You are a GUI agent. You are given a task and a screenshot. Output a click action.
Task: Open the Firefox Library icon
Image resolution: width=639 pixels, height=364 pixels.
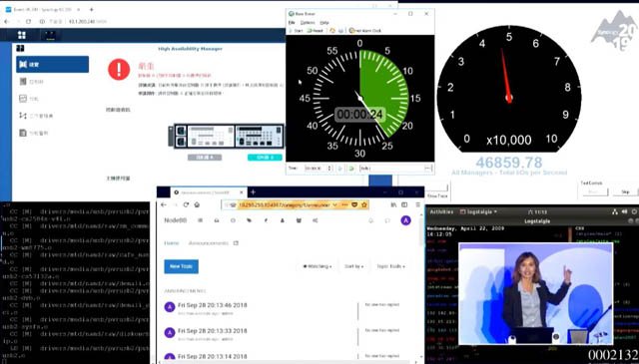393,204
